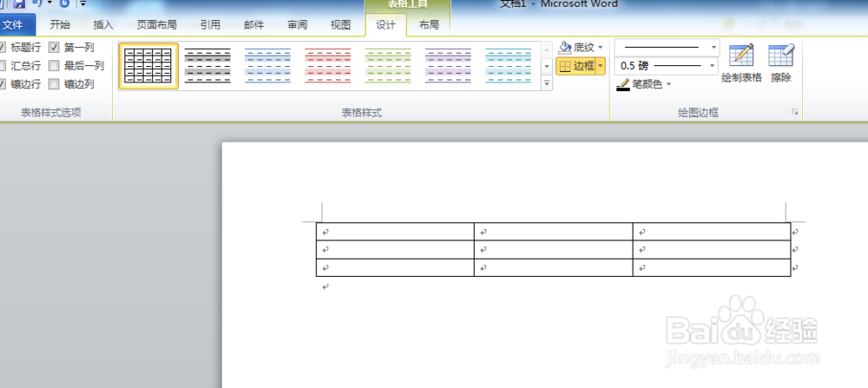Viewport: 868px width, 388px height.
Task: Apply the gray shaded table style
Action: (x=207, y=66)
